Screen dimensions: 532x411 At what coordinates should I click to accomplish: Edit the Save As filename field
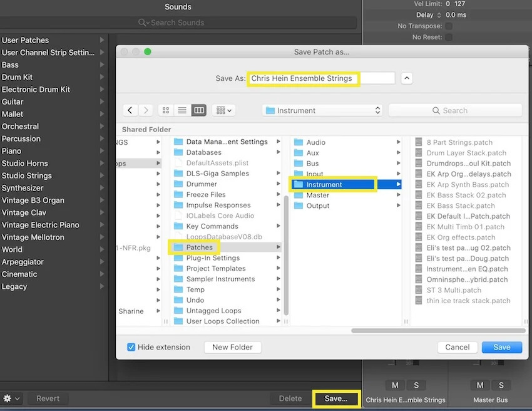click(322, 78)
